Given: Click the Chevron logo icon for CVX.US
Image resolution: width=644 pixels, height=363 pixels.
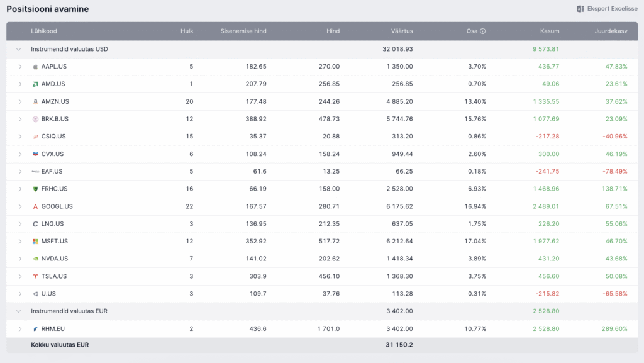Looking at the screenshot, I should (36, 154).
